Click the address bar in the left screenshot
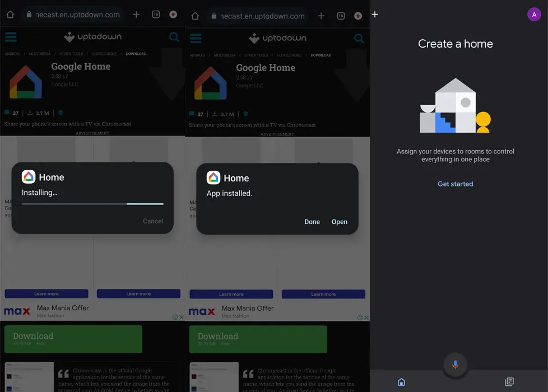548x392 pixels. pos(73,15)
